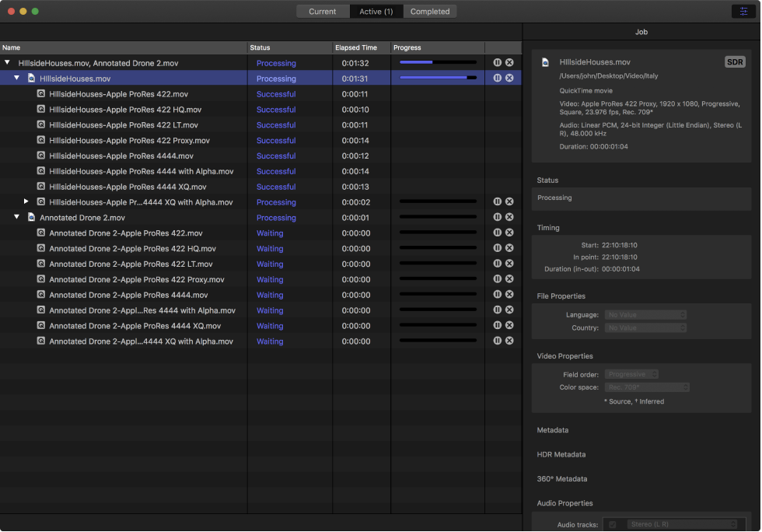Switch to the Completed tab

pos(430,11)
